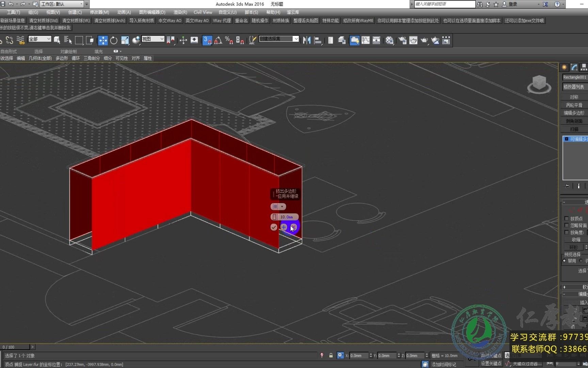Click the object name field Rectangle001
The image size is (588, 368).
575,77
